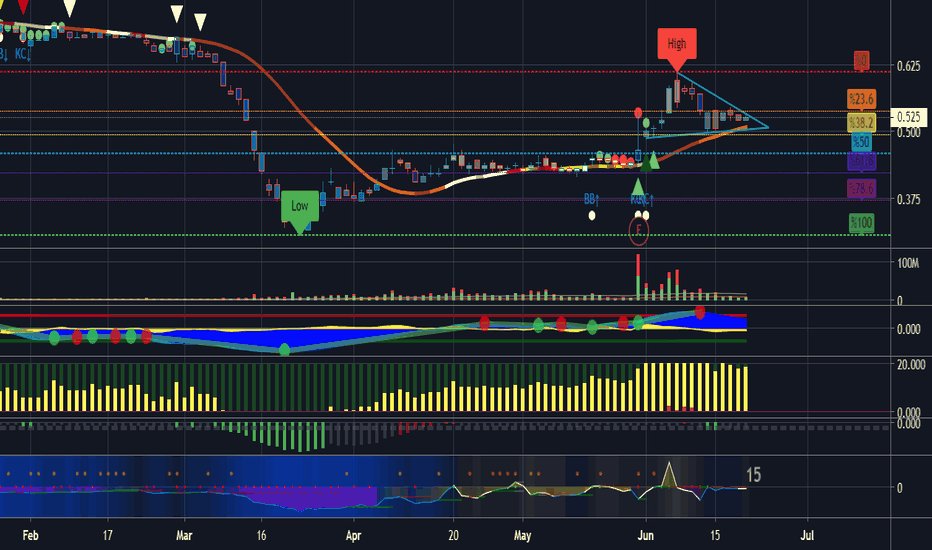Click the Jun date on the time axis
Screen dimensions: 932x550
(646, 536)
